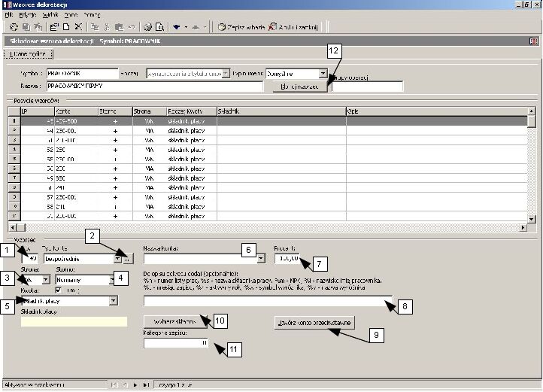Open the Widok menu
The width and height of the screenshot is (543, 392).
pos(50,15)
